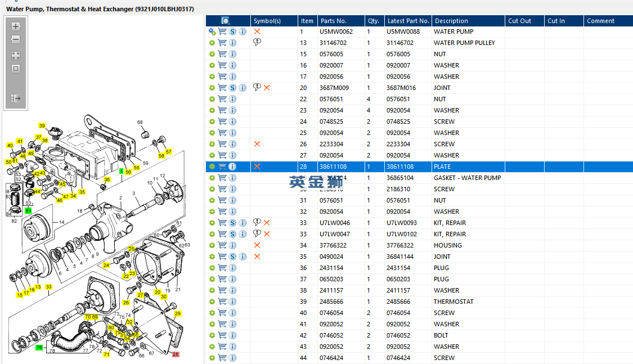Click the Qty. column header
Screen dimensions: 633x364
(374, 21)
